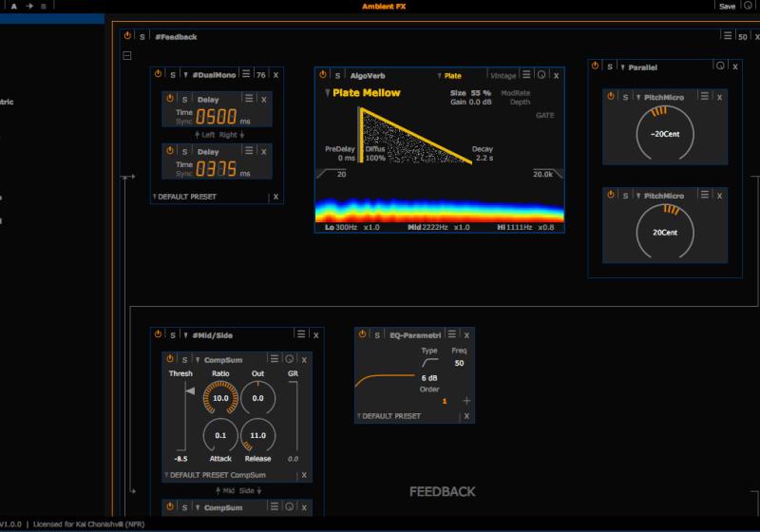
Task: Expand the Plate algorithm type dropdown
Action: [x=449, y=75]
